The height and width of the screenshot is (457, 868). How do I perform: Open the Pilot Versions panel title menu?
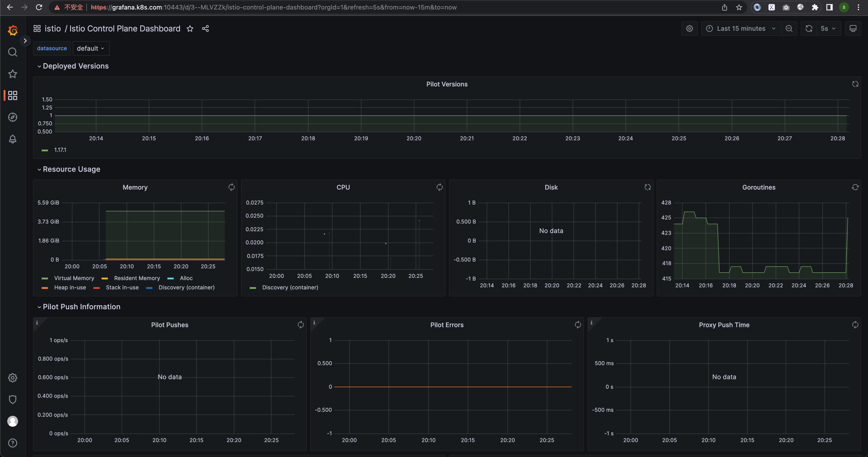[x=447, y=84]
